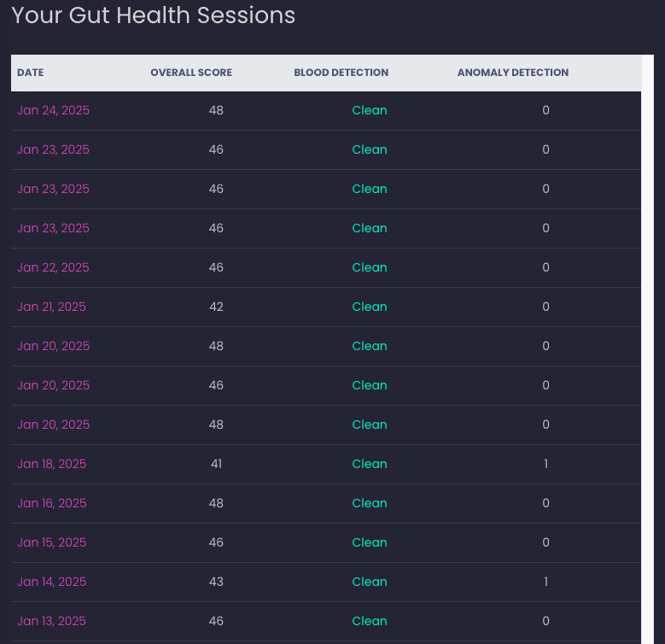Open the Jan 15, 2025 session

[x=52, y=542]
